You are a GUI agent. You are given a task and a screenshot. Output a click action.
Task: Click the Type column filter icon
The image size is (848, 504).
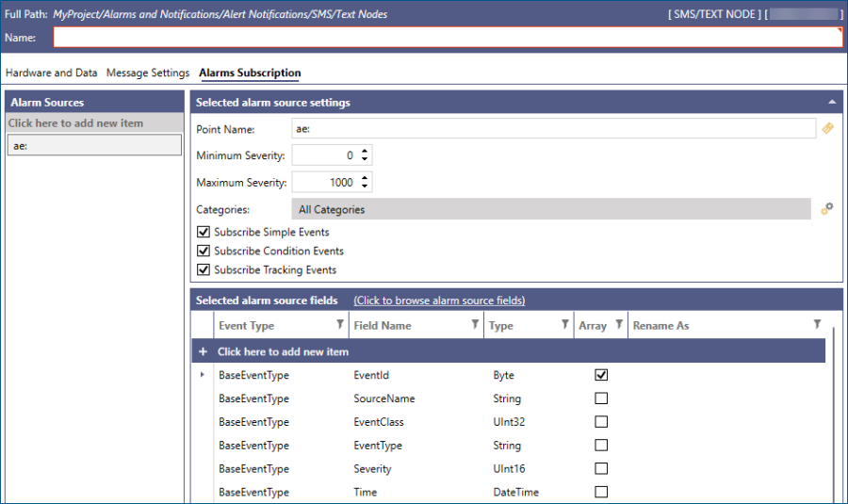[x=564, y=325]
